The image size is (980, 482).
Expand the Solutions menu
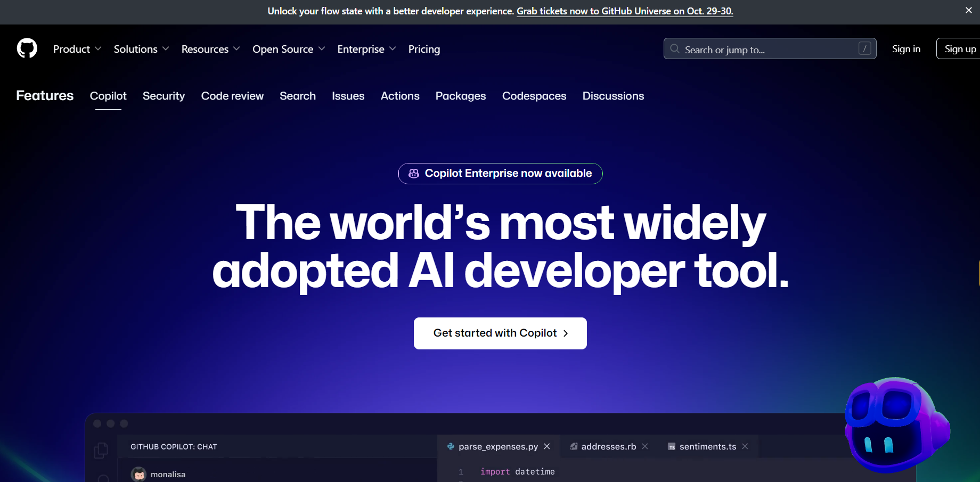(141, 49)
